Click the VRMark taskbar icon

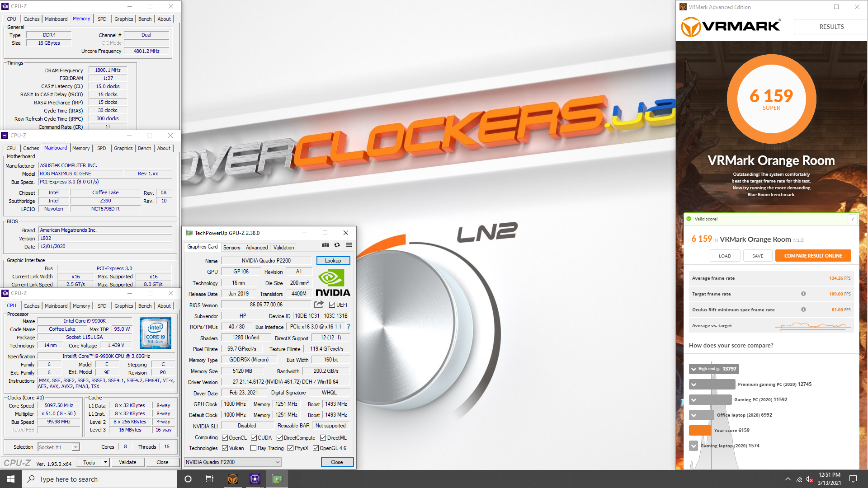(232, 479)
